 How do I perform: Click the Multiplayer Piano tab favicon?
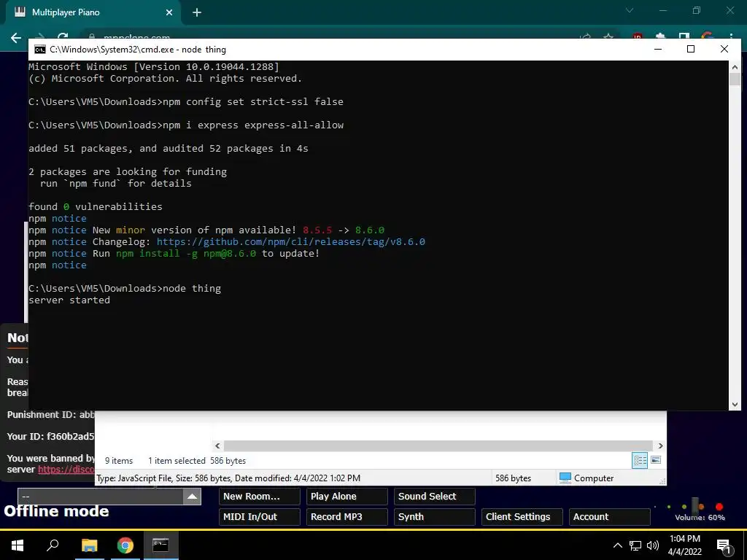[20, 12]
